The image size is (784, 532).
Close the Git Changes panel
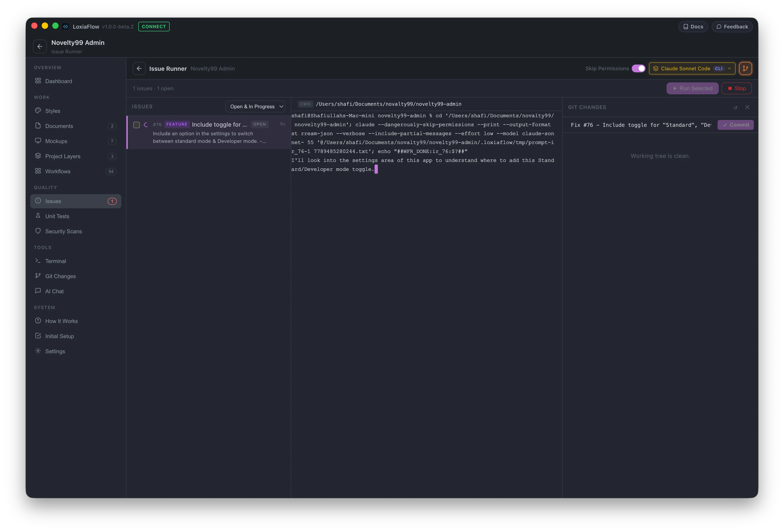pos(747,107)
